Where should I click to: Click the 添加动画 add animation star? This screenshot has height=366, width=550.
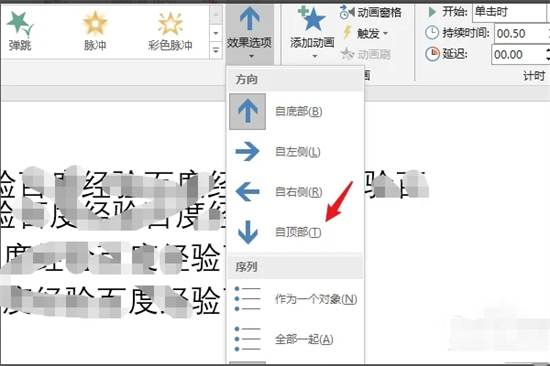[x=312, y=32]
